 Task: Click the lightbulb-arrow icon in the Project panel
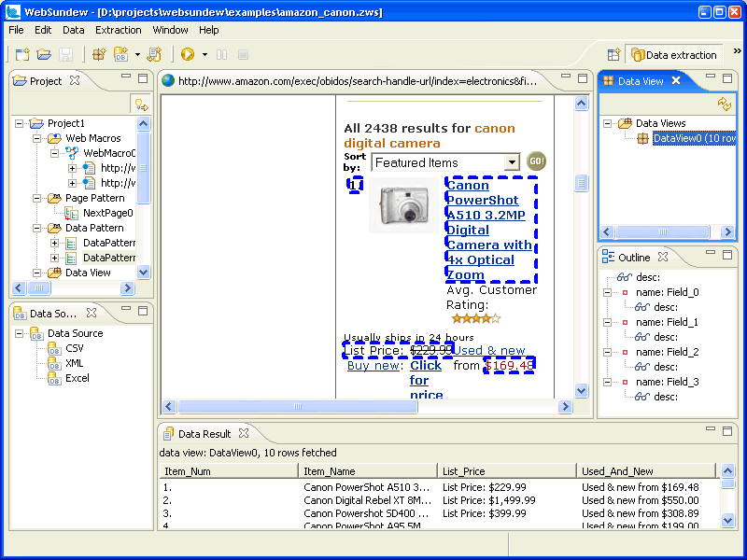point(141,104)
